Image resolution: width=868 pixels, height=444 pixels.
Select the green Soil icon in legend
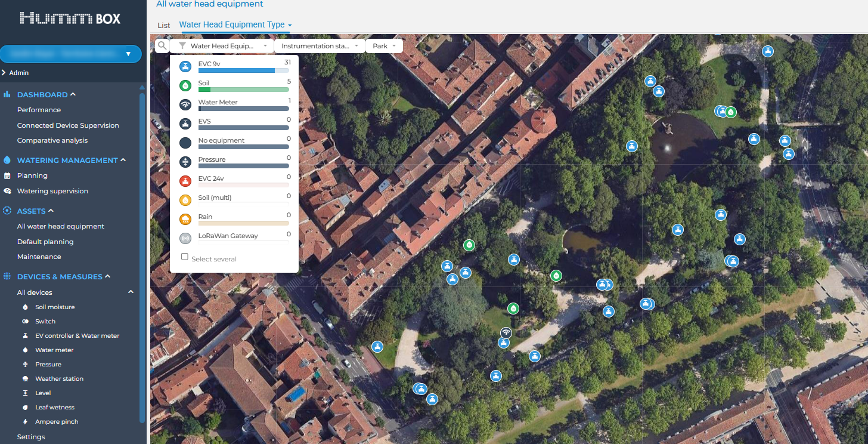185,86
